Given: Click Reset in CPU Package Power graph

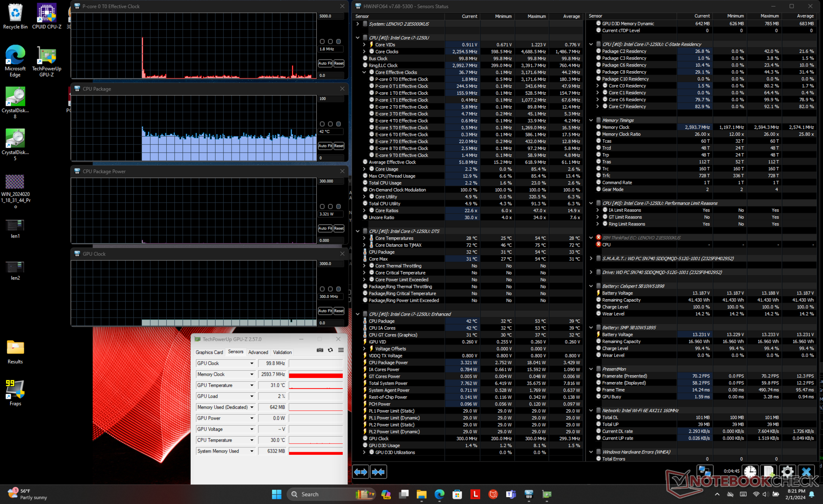Looking at the screenshot, I should pos(339,228).
